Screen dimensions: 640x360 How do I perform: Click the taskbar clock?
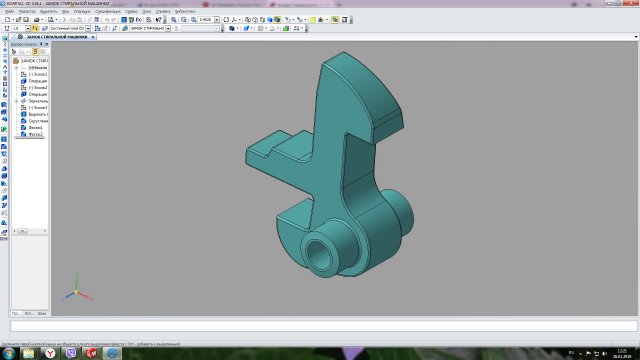click(622, 353)
